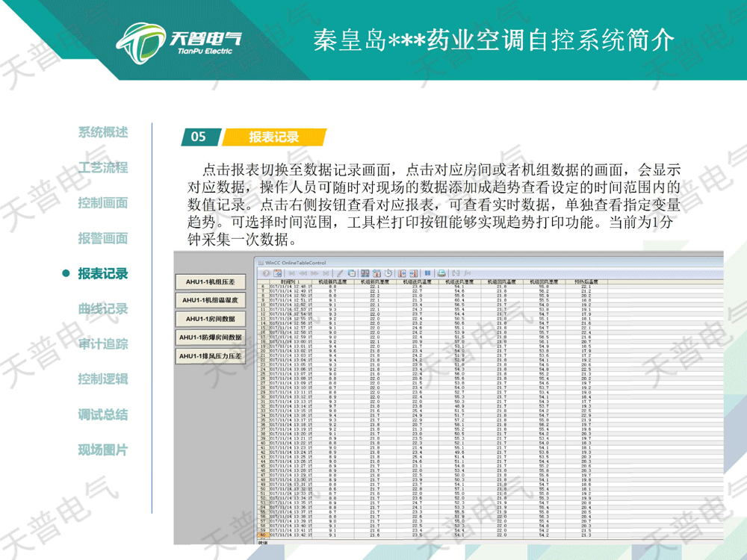Select the highlighted row number 60
747x560 pixels.
[x=262, y=535]
